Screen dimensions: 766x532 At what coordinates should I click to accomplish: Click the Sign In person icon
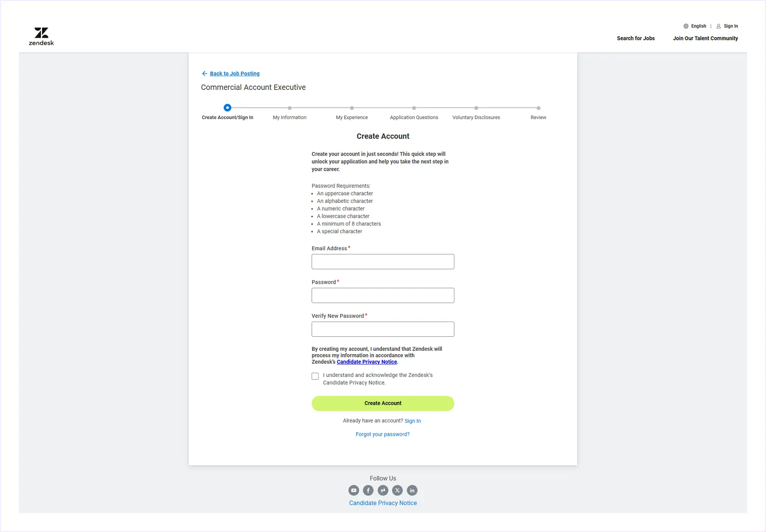720,26
